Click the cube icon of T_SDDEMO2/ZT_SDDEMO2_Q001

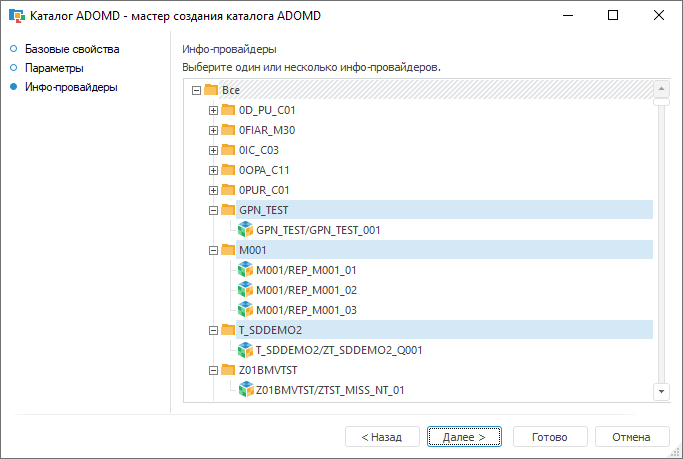point(246,350)
